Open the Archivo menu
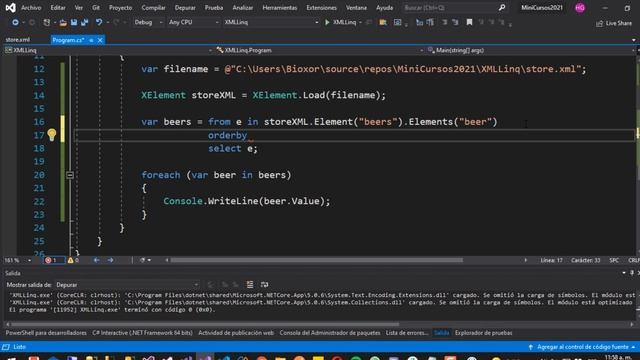 [31, 8]
